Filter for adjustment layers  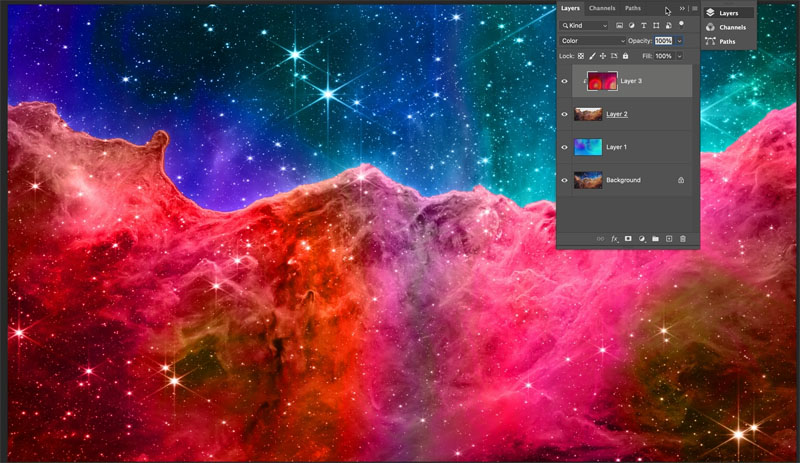[x=632, y=26]
